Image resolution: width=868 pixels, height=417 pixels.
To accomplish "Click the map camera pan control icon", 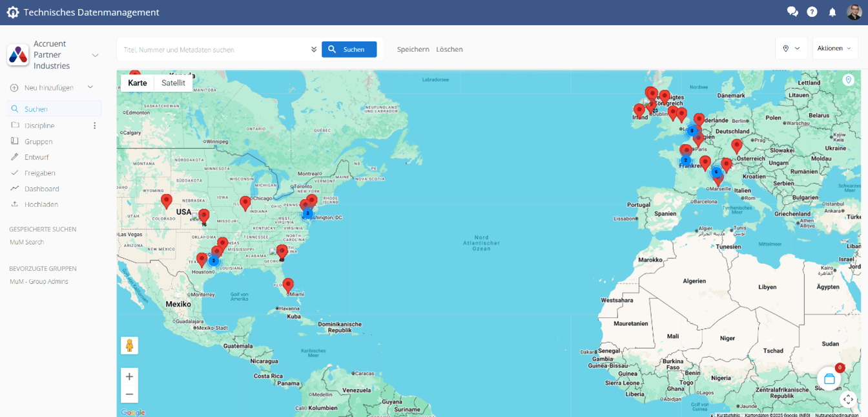I will pyautogui.click(x=848, y=400).
